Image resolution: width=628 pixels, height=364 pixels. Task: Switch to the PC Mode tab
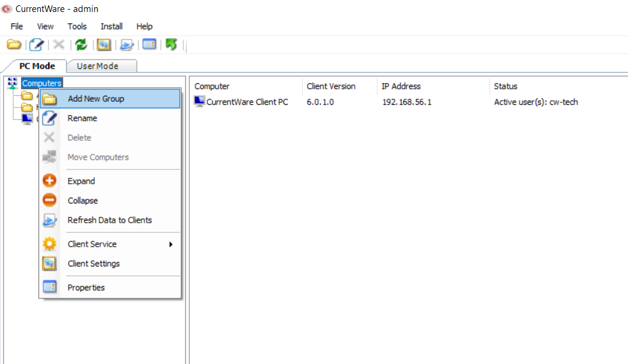coord(37,66)
